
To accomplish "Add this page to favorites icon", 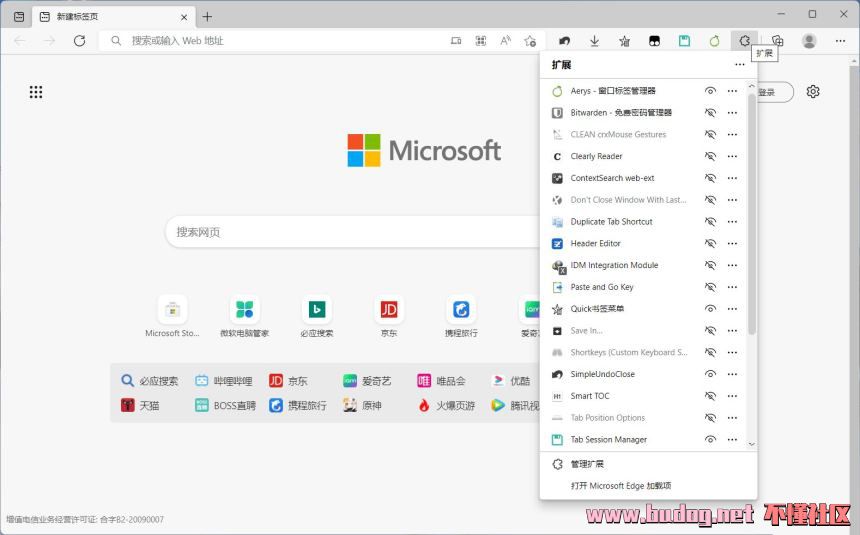I will tap(530, 41).
